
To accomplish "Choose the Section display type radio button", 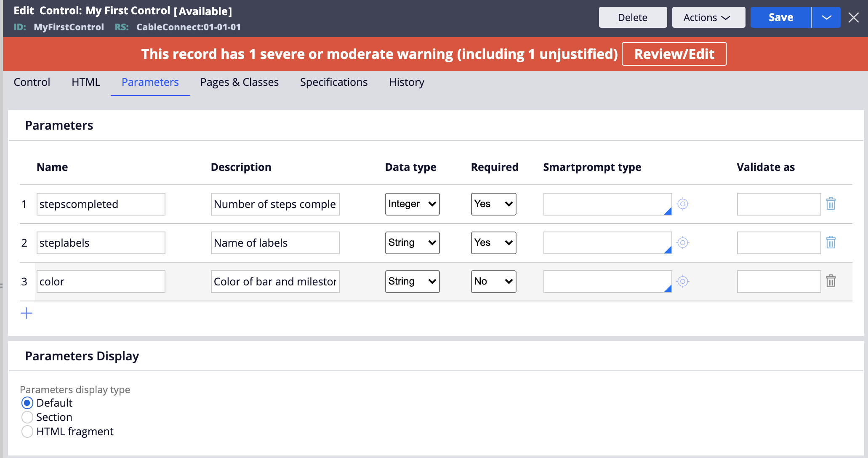I will coord(27,417).
